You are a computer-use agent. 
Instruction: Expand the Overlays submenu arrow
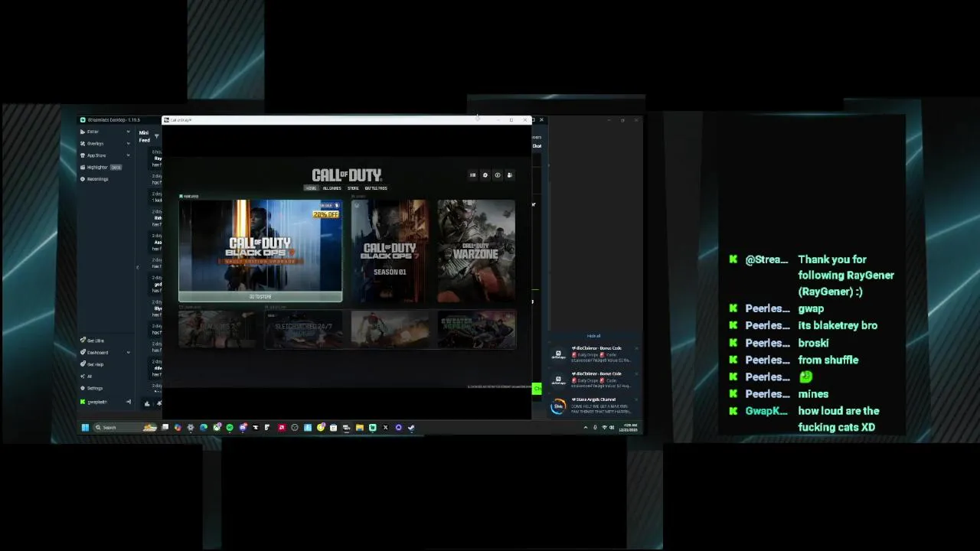[x=128, y=143]
